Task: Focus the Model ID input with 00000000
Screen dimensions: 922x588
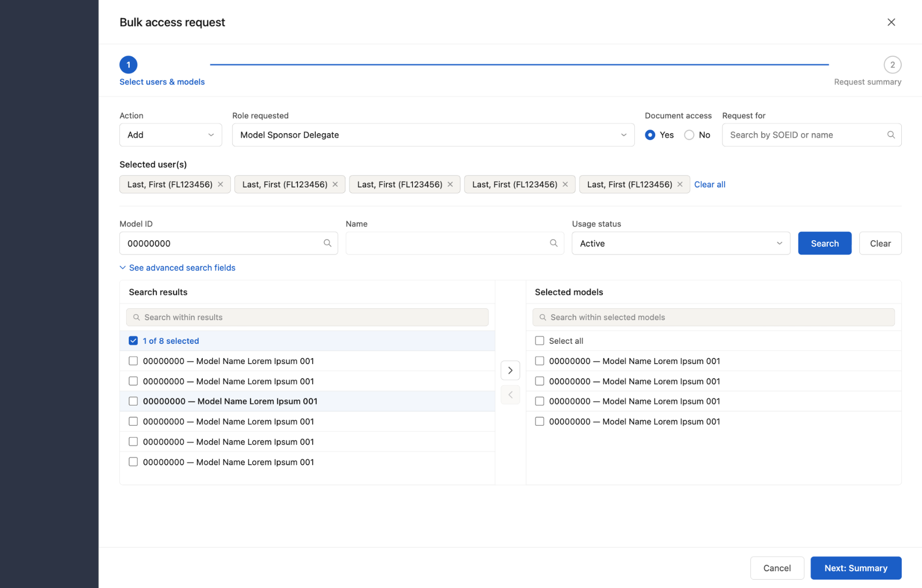Action: click(228, 243)
